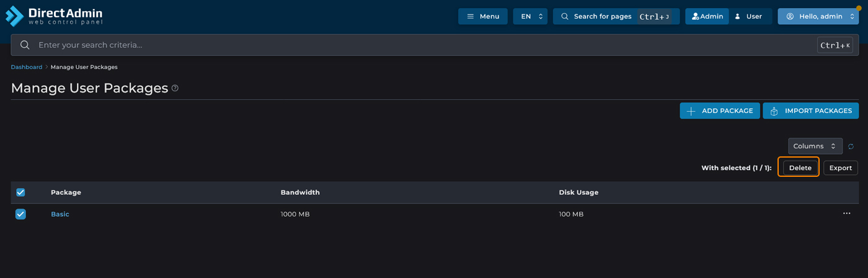This screenshot has height=278, width=868.
Task: Open the Hello, admin account dropdown
Action: (x=818, y=17)
